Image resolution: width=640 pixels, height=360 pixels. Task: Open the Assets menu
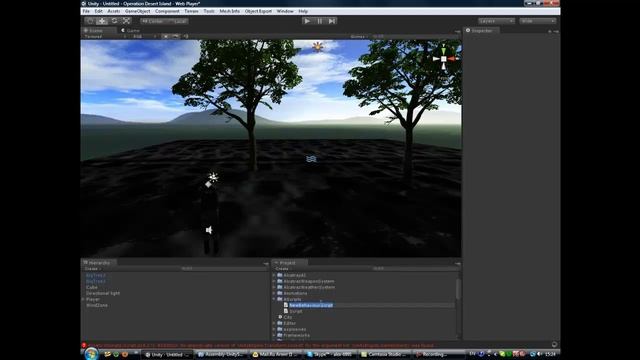click(x=113, y=11)
